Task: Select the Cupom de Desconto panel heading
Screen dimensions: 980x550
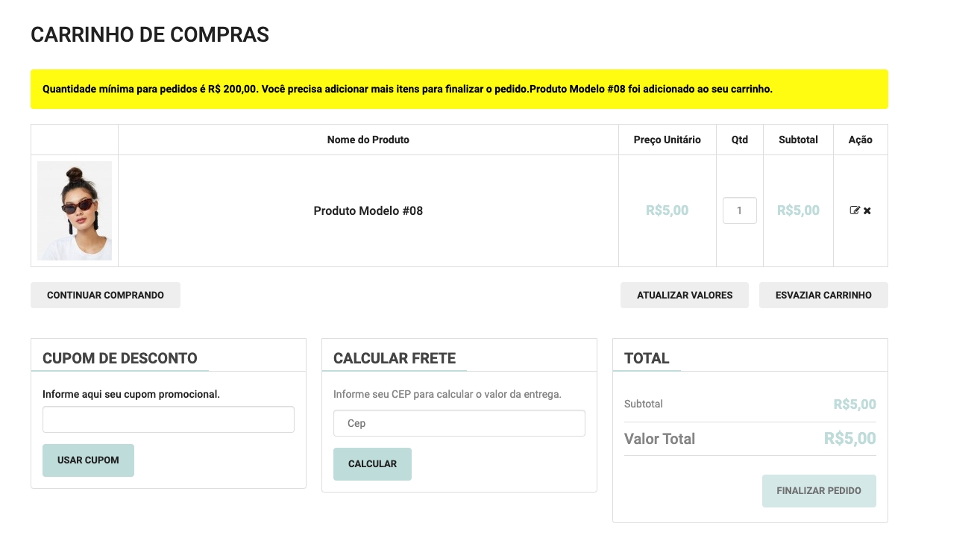Action: click(120, 358)
